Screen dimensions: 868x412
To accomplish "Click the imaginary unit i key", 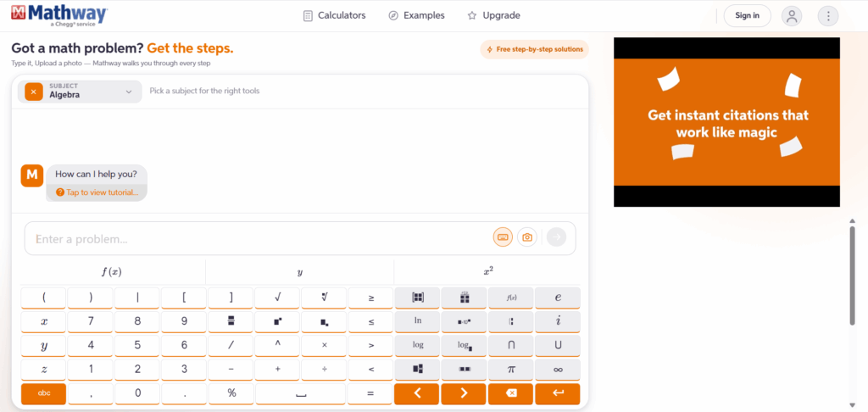I will [558, 322].
